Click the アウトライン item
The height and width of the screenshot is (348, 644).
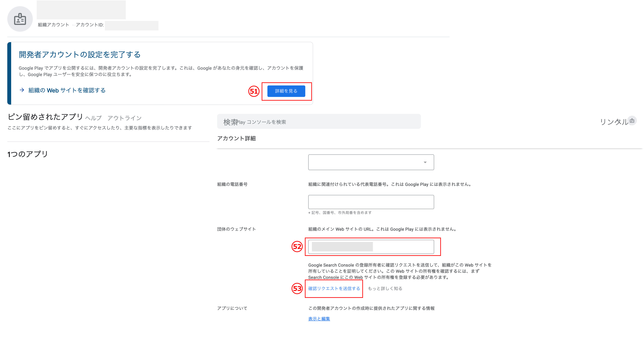coord(124,118)
